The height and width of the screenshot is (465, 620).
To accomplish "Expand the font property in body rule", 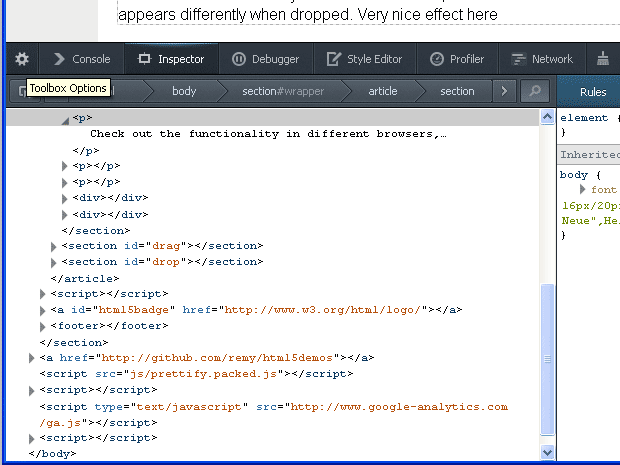I will coord(582,189).
